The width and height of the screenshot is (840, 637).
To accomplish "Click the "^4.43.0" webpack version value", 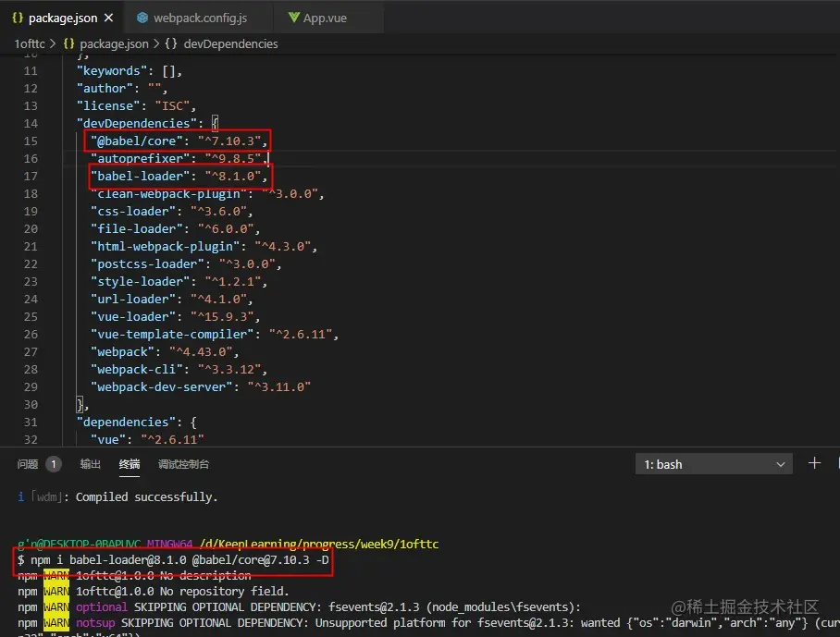I will (x=201, y=351).
